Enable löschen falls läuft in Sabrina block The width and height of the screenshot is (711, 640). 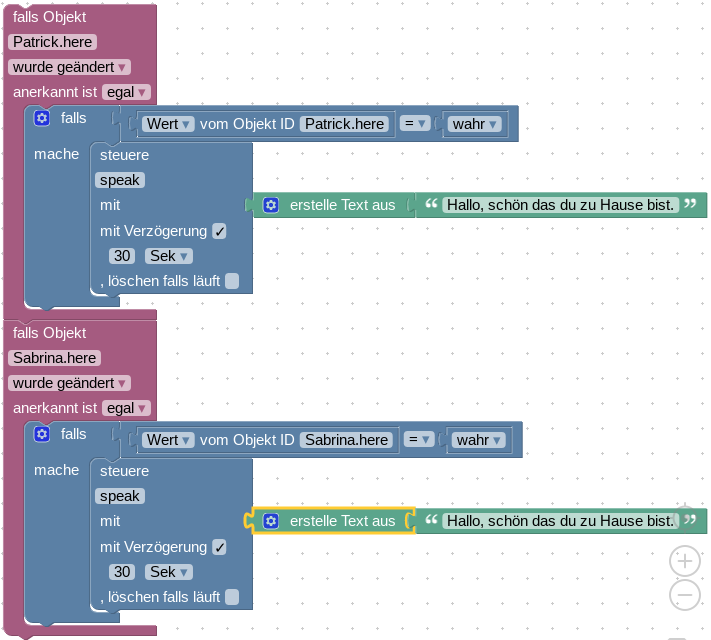pos(232,597)
